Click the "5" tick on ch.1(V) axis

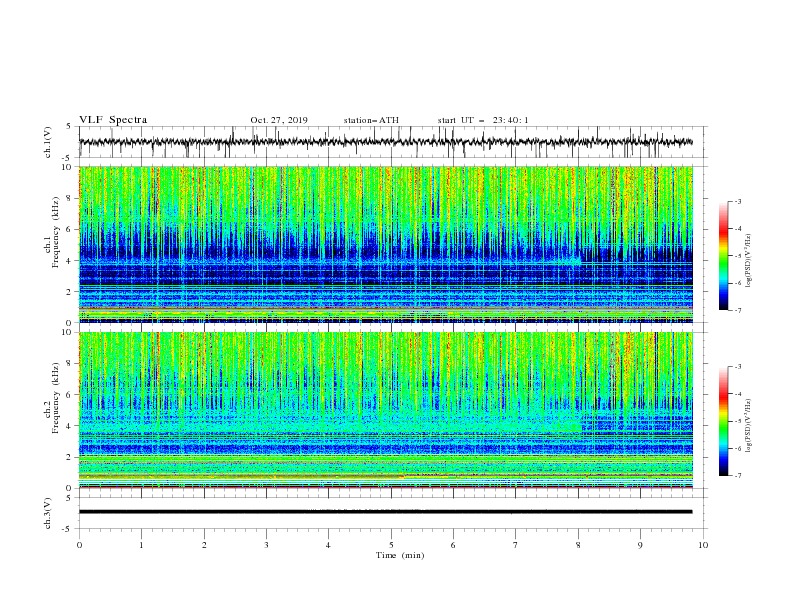69,127
